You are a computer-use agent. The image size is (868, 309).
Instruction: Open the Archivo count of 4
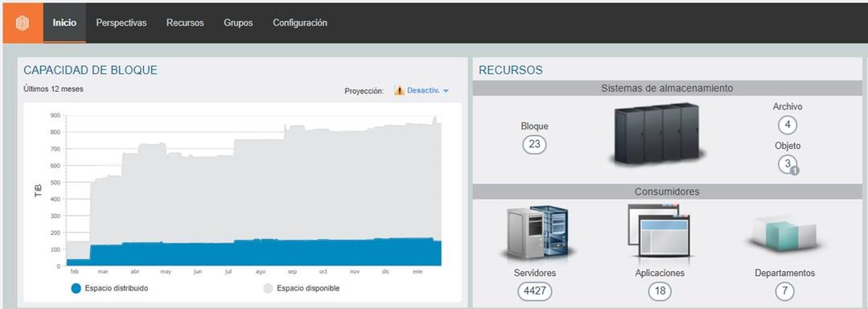pos(788,126)
